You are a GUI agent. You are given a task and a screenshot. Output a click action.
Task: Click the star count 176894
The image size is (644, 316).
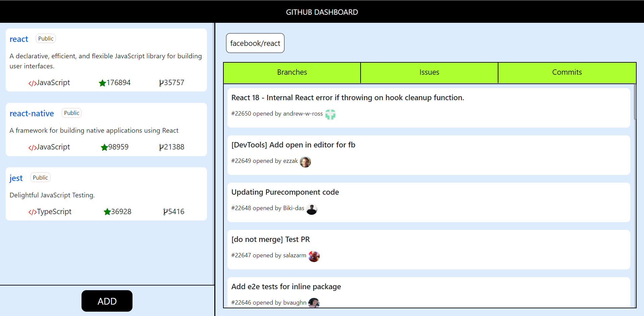(x=118, y=83)
